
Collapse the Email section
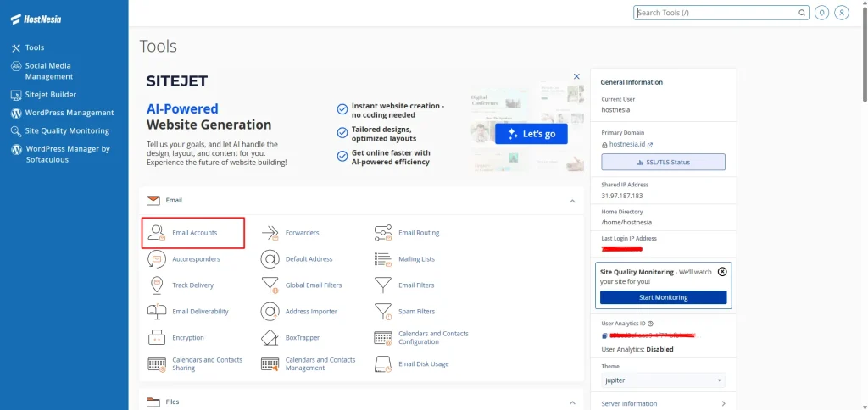pos(572,201)
